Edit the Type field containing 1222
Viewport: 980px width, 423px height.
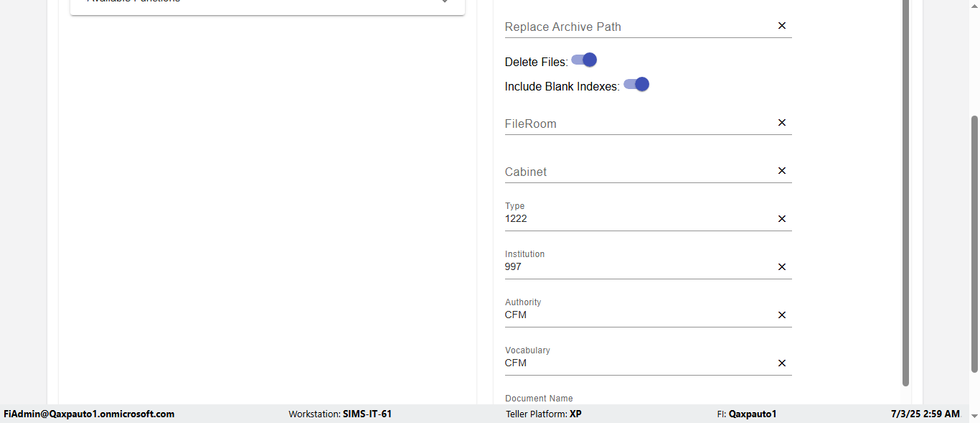635,219
